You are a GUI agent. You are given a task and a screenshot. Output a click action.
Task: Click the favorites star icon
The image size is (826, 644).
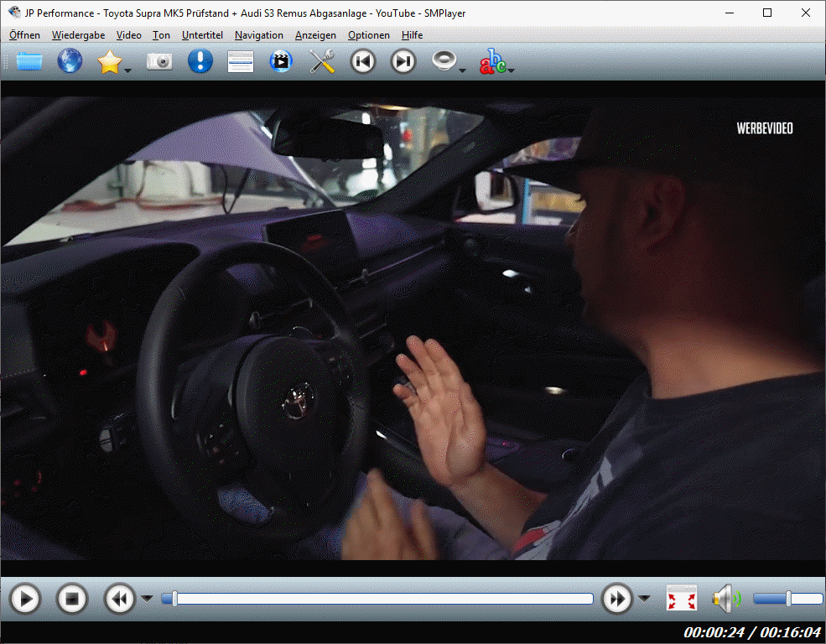pyautogui.click(x=109, y=61)
